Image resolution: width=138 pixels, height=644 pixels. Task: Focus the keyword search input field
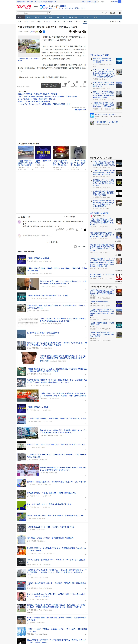pos(32,13)
